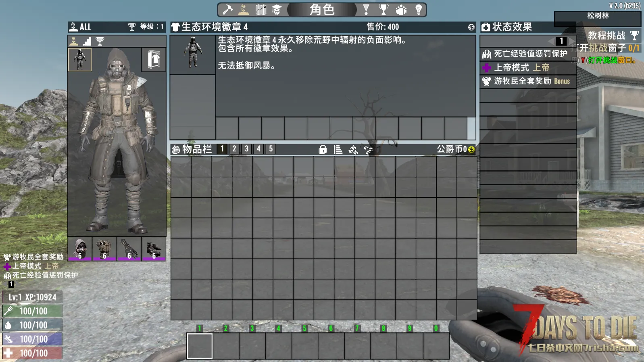Open the wardrobe cosmetics icon
The image size is (644, 362).
tap(154, 60)
